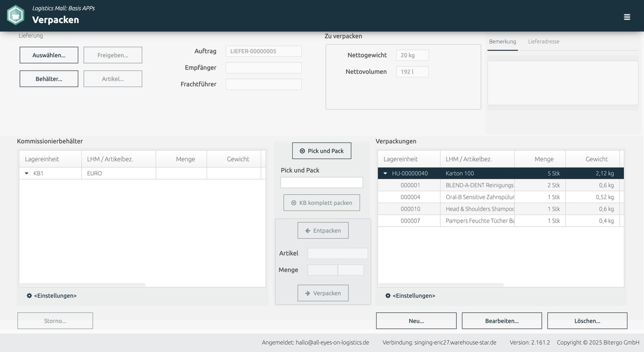Open Einstellungen link under Verpackungen
The width and height of the screenshot is (644, 352).
[x=414, y=295]
